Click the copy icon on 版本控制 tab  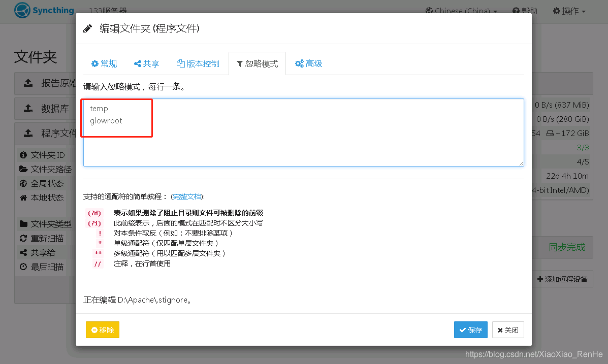pos(180,63)
